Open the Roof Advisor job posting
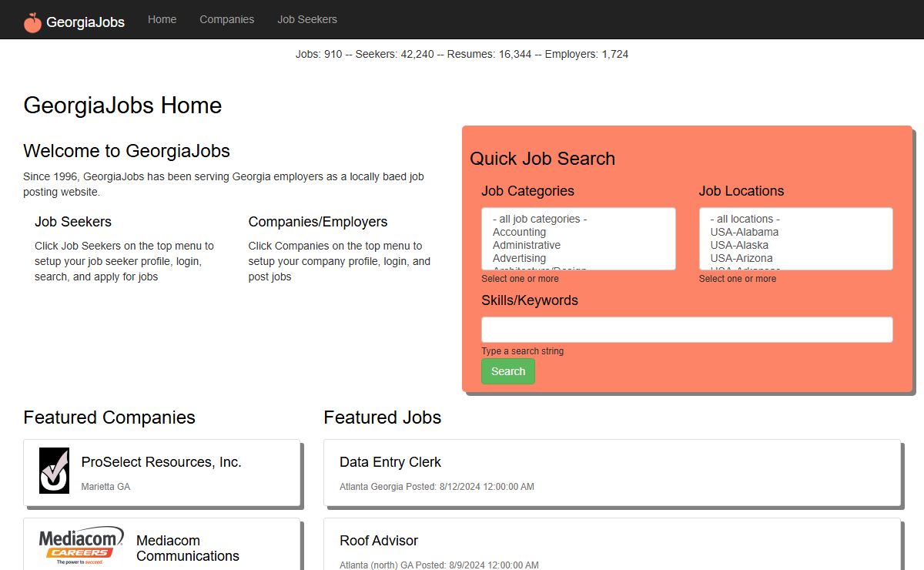Viewport: 924px width, 570px height. [379, 541]
